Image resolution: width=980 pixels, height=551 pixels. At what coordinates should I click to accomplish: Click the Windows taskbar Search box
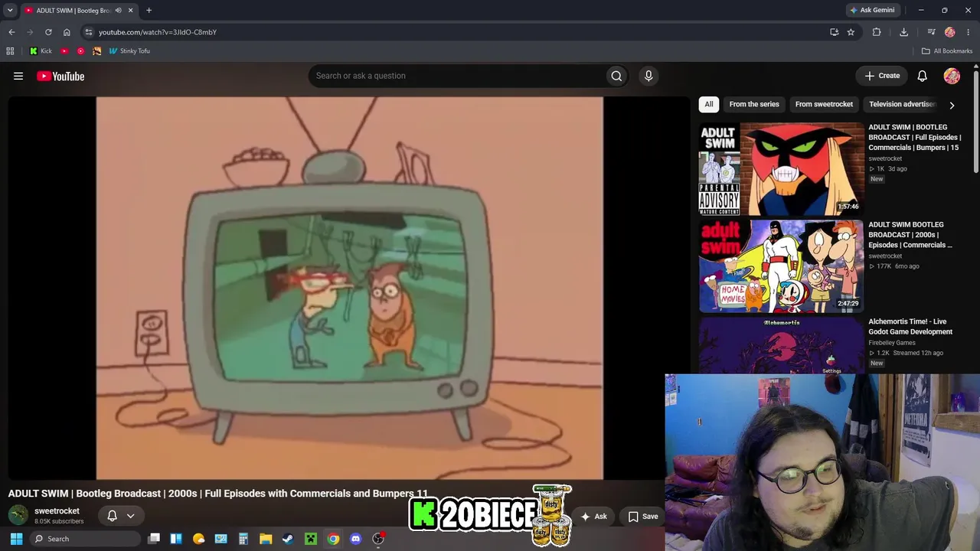click(x=84, y=539)
